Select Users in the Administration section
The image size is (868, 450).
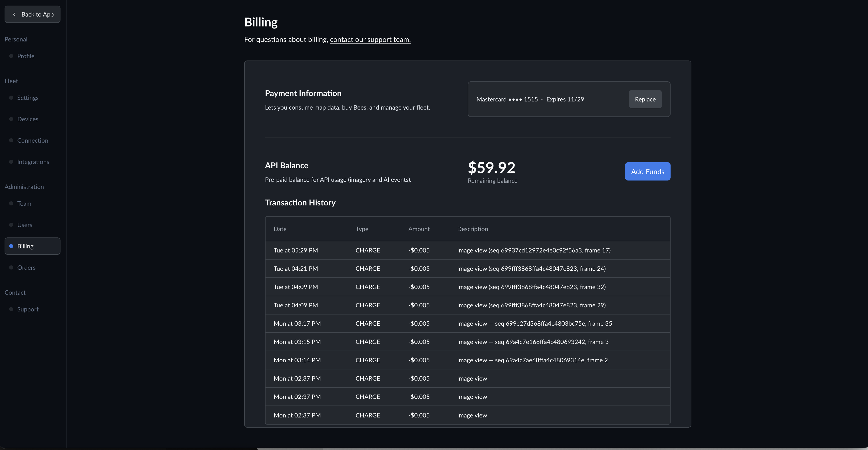pyautogui.click(x=24, y=224)
